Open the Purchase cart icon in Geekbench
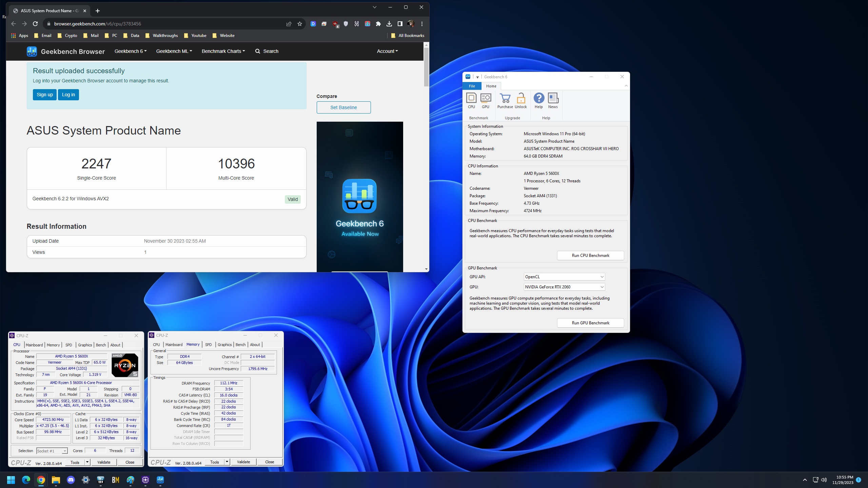This screenshot has height=488, width=868. tap(505, 101)
